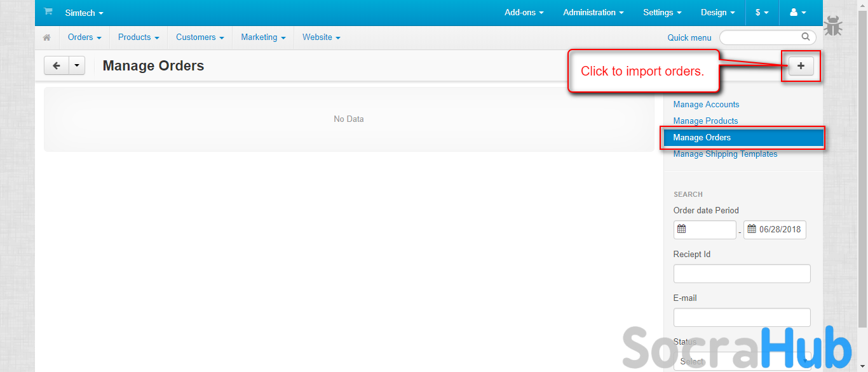Open Manage Accounts link

706,104
